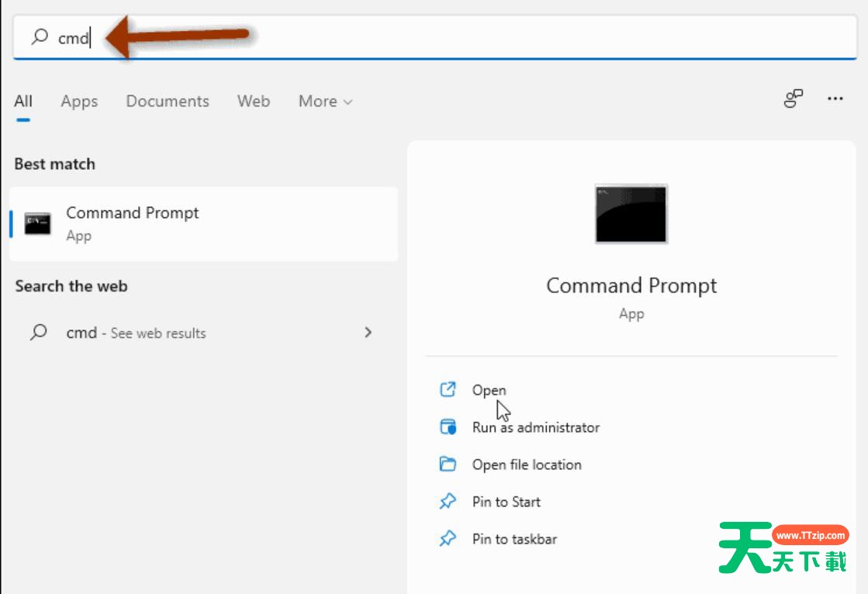The image size is (868, 594).
Task: Switch to the Documents tab
Action: pos(168,102)
